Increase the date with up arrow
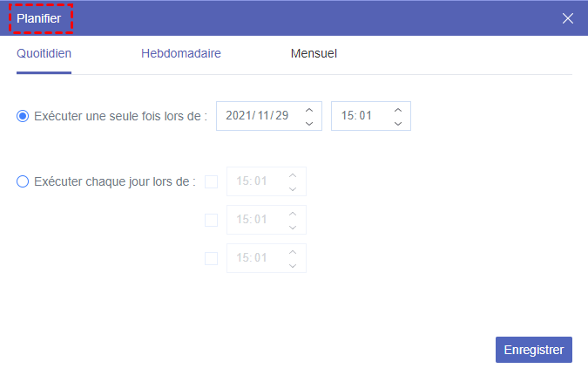588x382 pixels. [308, 109]
